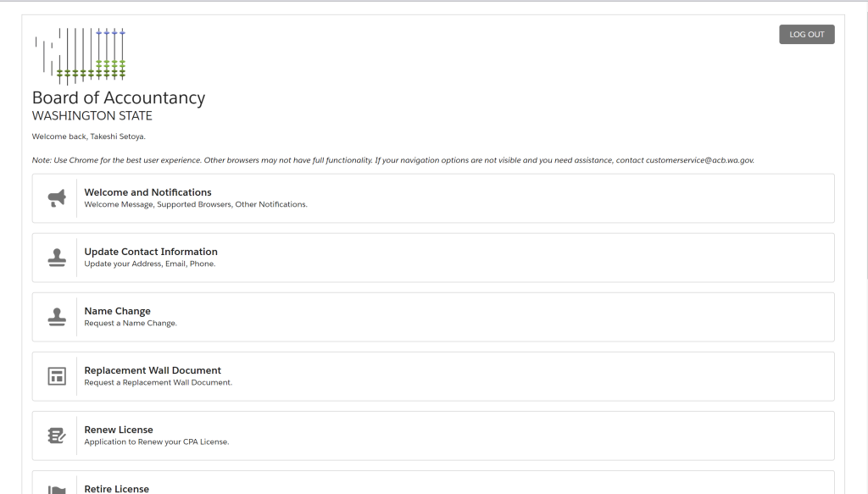
Task: Click the stamp icon beside Update Contact Information
Action: (x=57, y=258)
